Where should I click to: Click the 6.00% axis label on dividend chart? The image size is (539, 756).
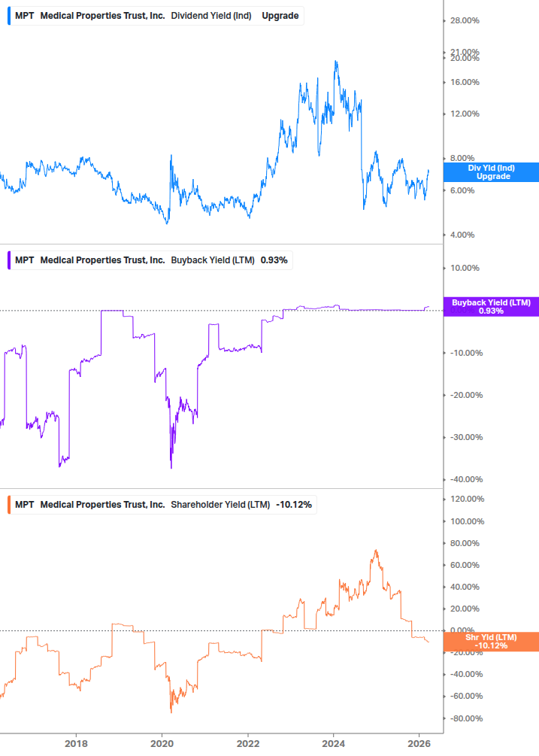coord(462,190)
